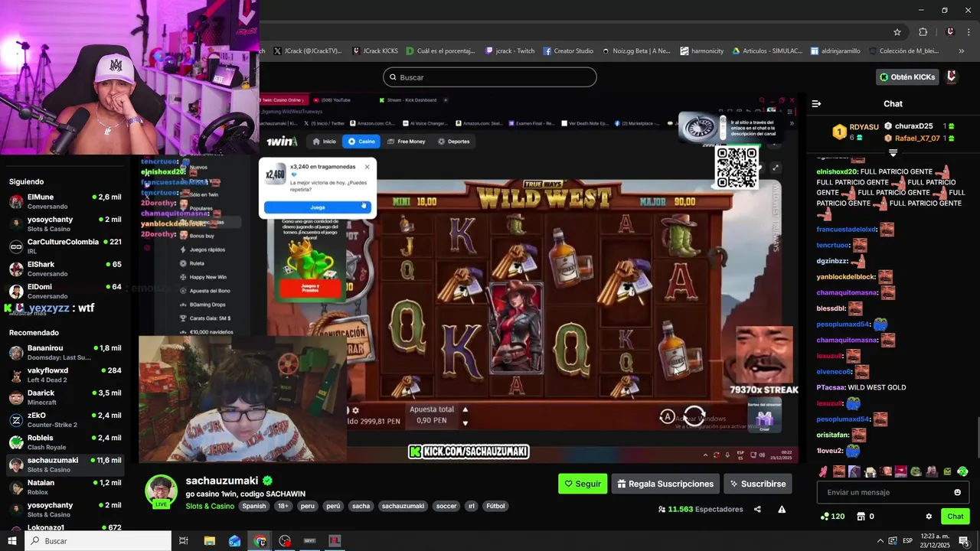This screenshot has width=980, height=551.
Task: Open yosoychanty in the Siguiendo list
Action: 65,223
